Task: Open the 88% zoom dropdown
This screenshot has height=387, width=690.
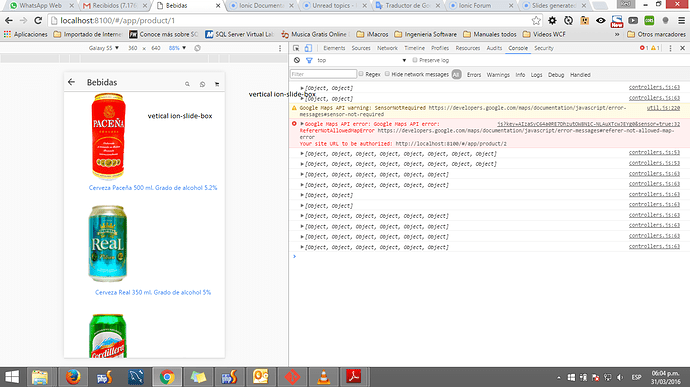Action: pos(177,48)
